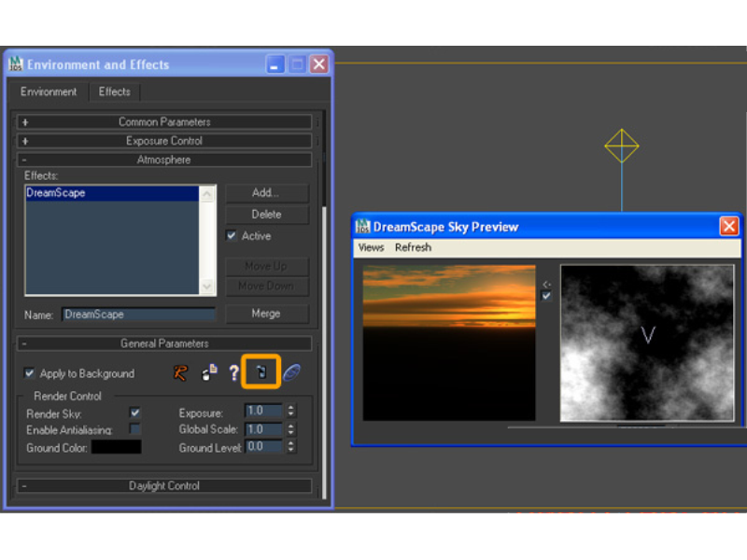Image resolution: width=747 pixels, height=560 pixels.
Task: Select the yellow diamond gizmo in the viewport
Action: (621, 147)
